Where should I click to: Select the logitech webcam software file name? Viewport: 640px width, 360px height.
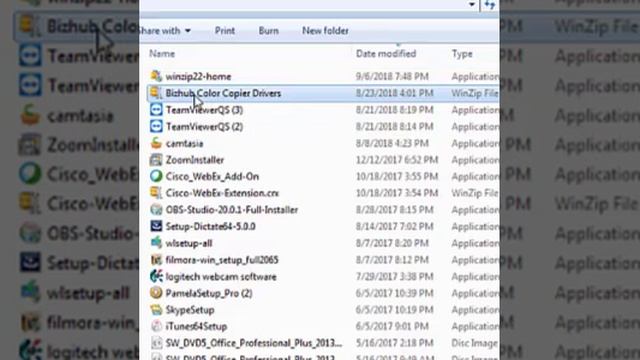point(221,277)
